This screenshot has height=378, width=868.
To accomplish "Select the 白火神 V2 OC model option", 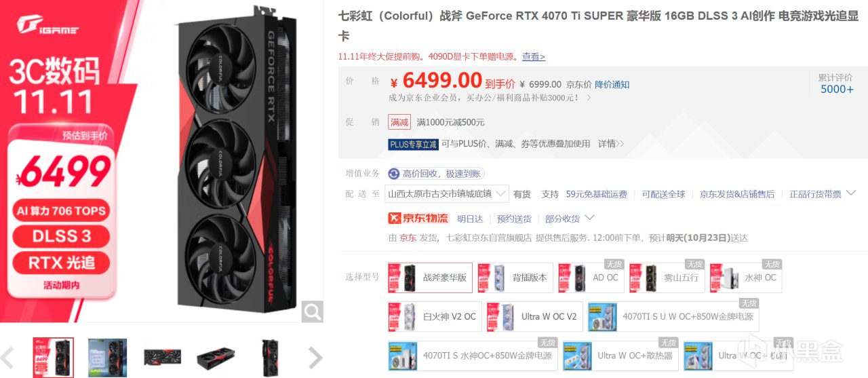I will 435,317.
